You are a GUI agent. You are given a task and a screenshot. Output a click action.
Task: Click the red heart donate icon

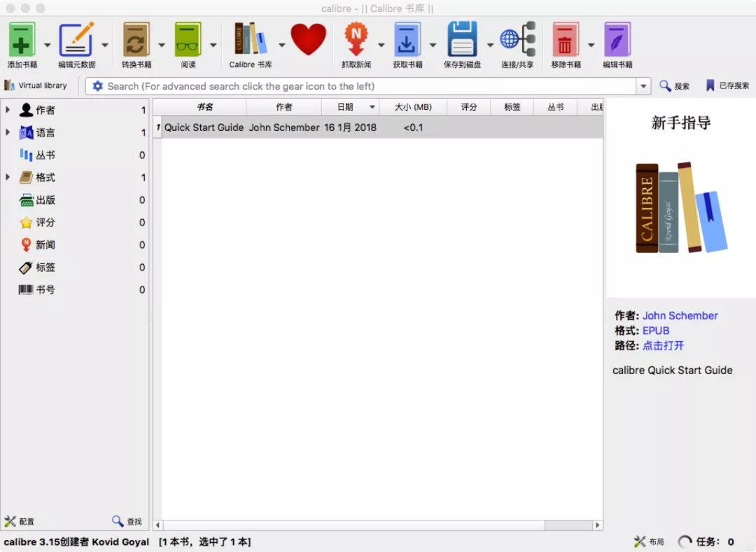(309, 40)
